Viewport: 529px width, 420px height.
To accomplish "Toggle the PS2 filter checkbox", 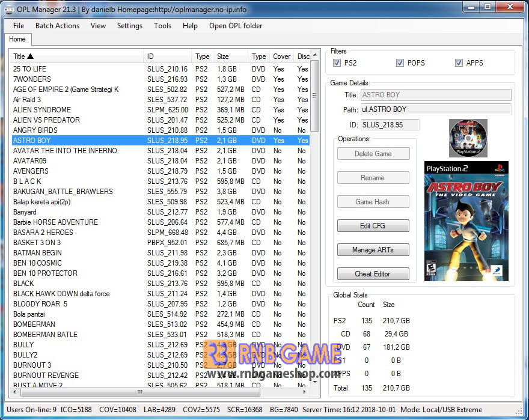I will point(337,62).
